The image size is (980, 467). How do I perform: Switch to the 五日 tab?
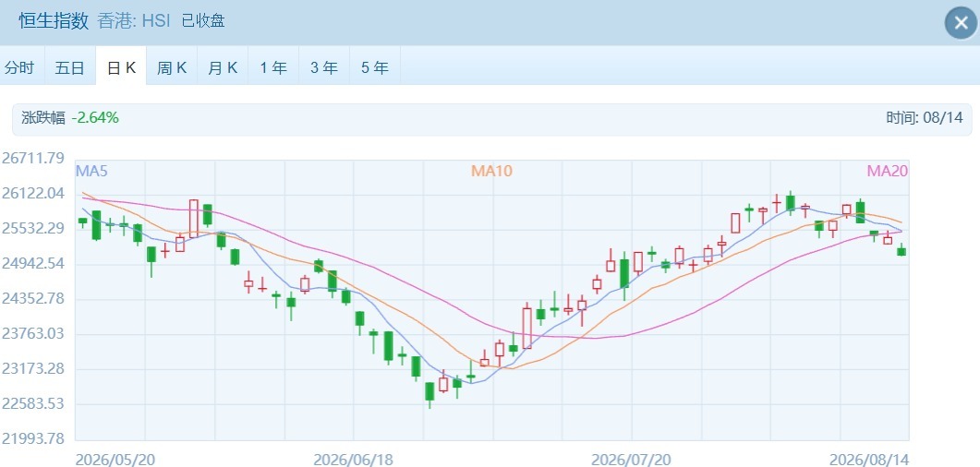click(x=69, y=67)
